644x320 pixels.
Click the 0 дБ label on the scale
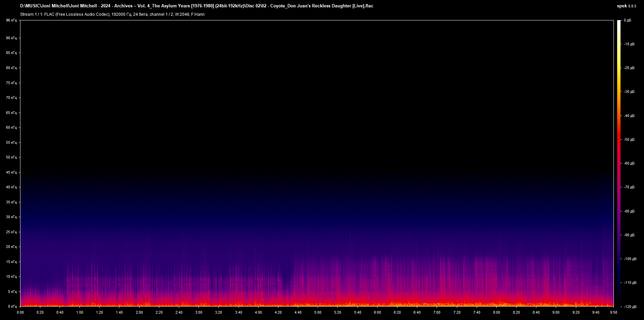(x=628, y=20)
